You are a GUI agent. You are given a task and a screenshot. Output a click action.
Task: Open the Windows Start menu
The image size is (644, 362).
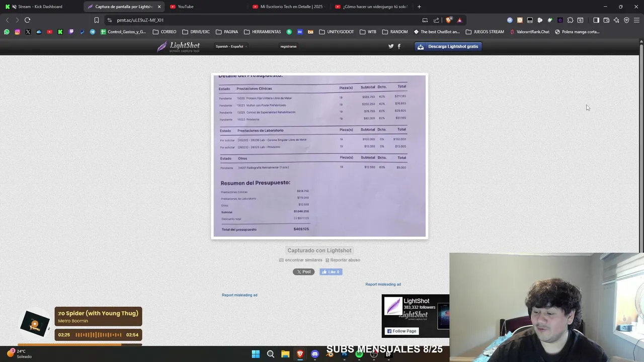[x=256, y=354]
